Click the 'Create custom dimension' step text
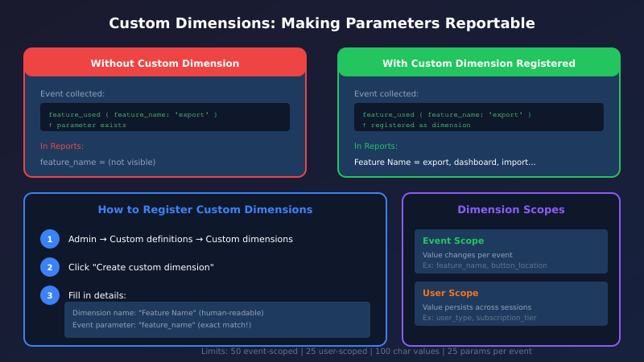The width and height of the screenshot is (644, 362). pos(141,267)
